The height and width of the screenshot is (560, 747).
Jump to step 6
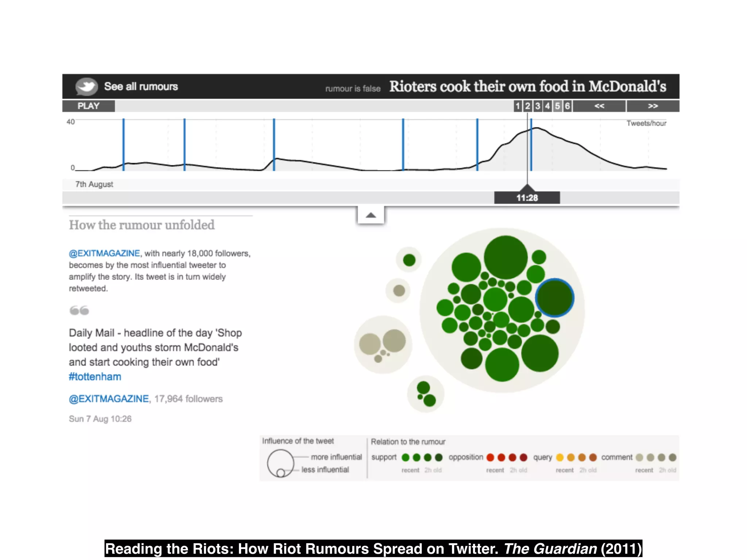click(x=567, y=106)
